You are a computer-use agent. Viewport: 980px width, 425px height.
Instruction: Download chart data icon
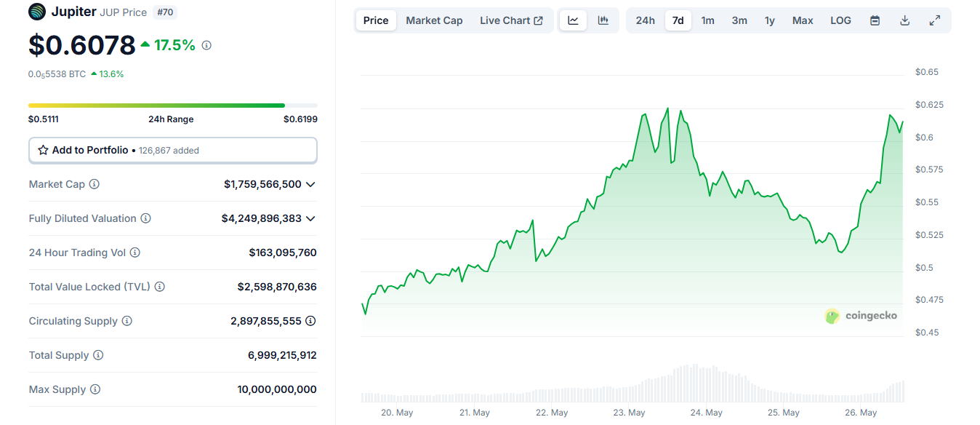[905, 20]
